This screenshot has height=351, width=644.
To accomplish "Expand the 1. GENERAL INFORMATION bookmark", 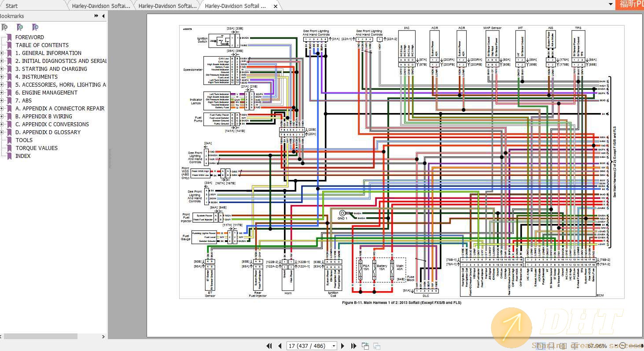I will 2,53.
